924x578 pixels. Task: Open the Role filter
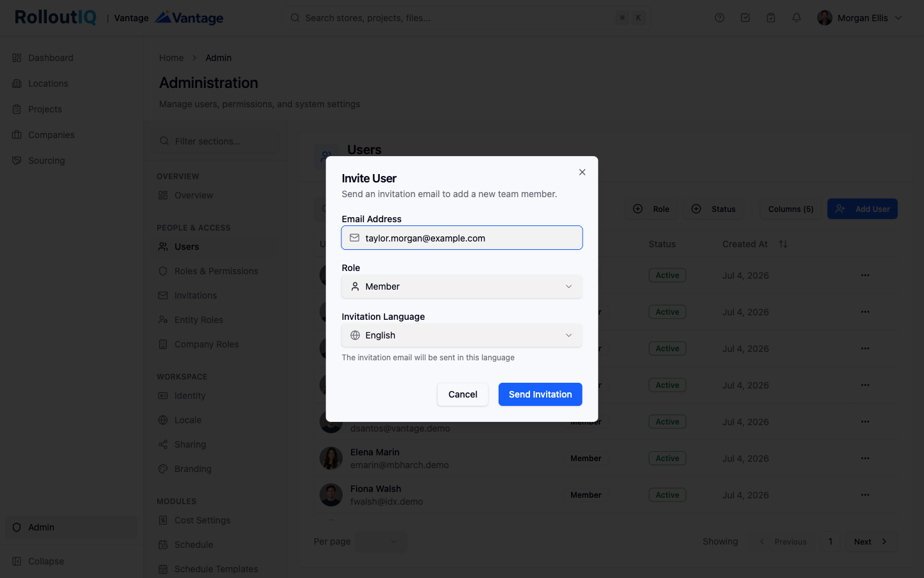651,209
